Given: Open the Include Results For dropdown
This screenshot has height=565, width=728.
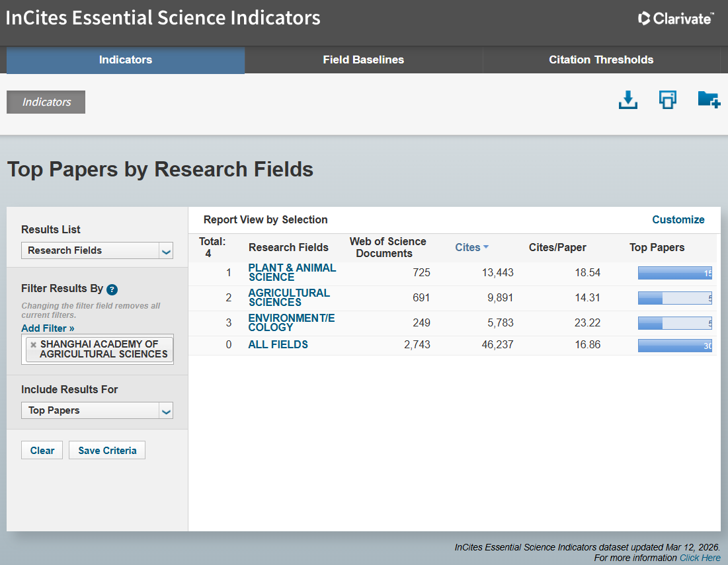Looking at the screenshot, I should point(97,410).
